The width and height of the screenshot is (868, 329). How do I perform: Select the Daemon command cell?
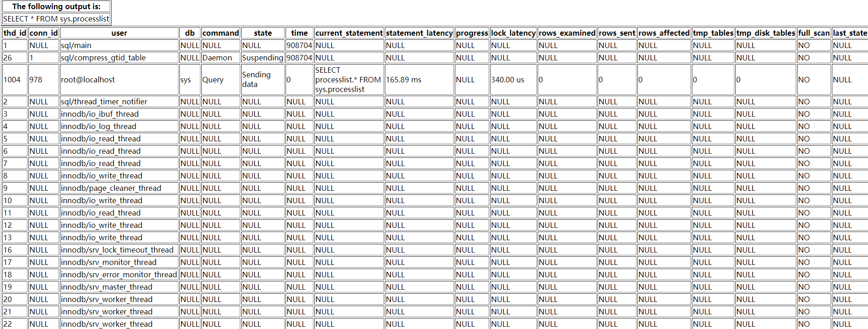point(221,58)
